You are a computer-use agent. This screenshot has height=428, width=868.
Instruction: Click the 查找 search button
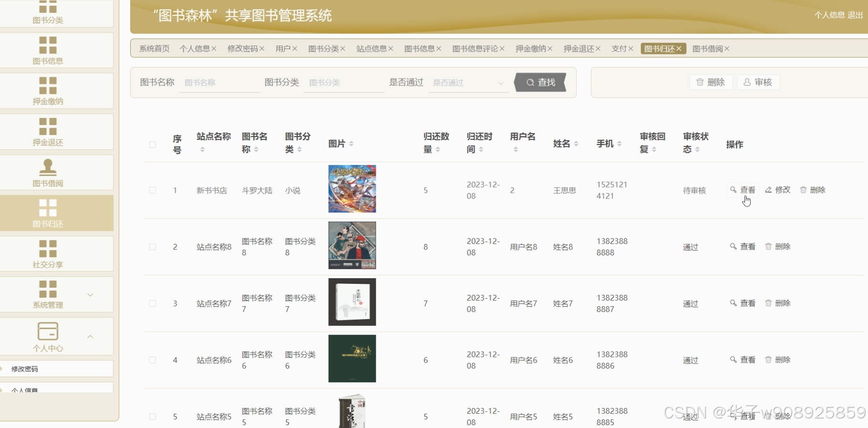click(x=540, y=83)
